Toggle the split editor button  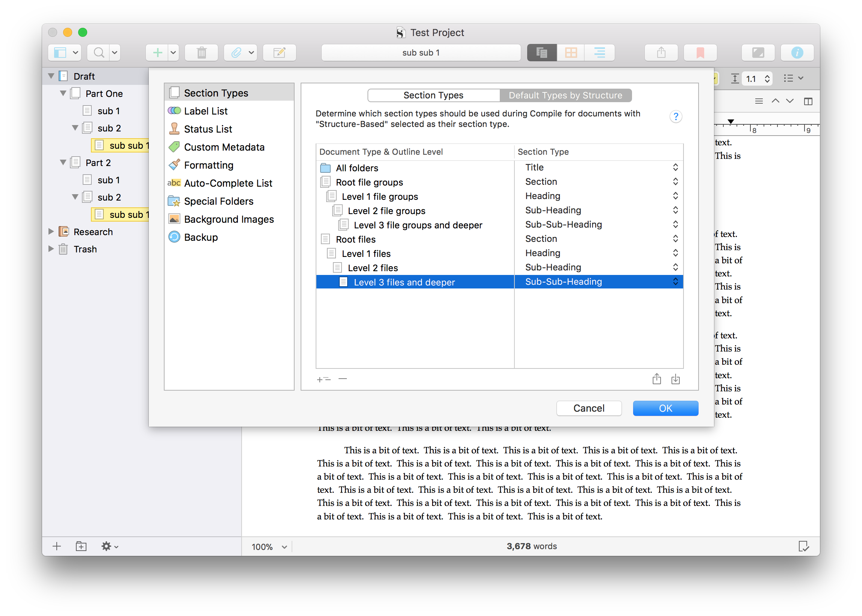808,101
